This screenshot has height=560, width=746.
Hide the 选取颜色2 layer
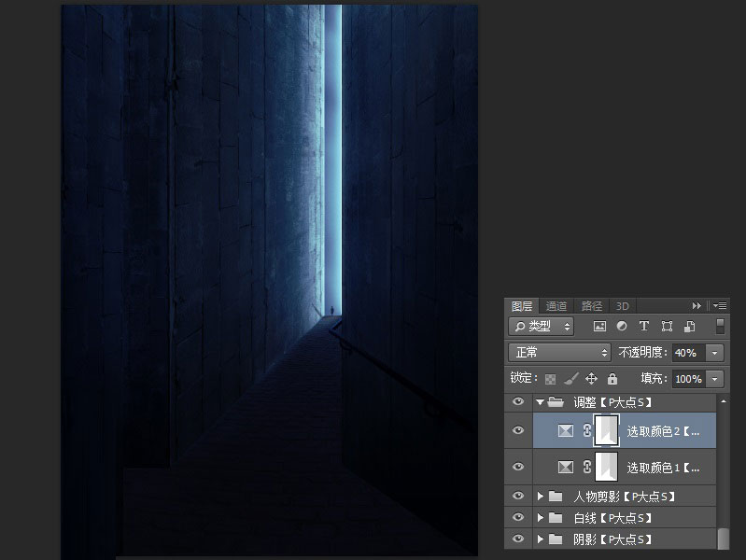tap(518, 430)
